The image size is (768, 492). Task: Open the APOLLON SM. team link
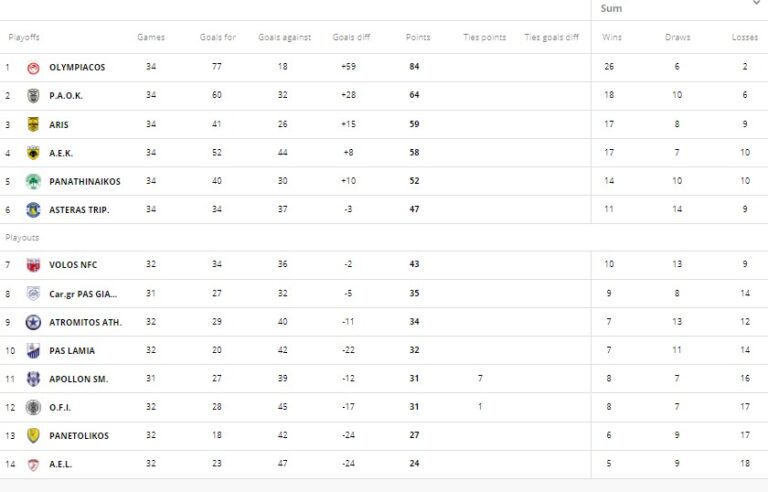[78, 379]
